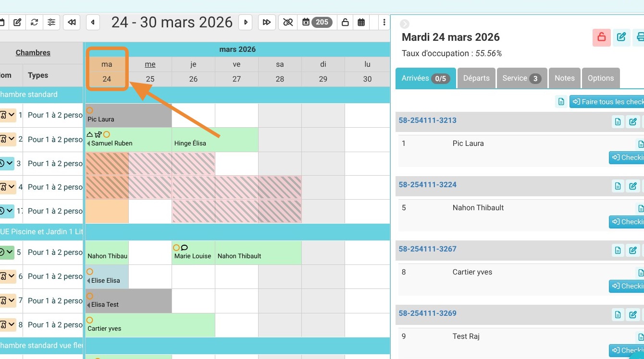
Task: Click the edit pencil icon in planning toolbar
Action: [17, 22]
